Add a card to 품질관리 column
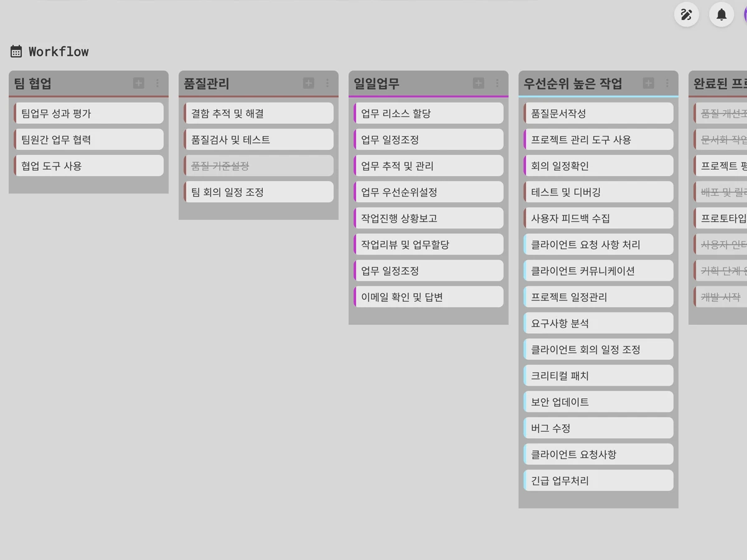 click(308, 83)
